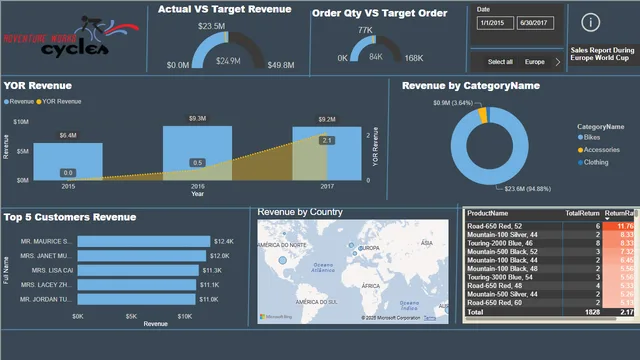Viewport: 640px width, 360px height.
Task: Click the Adventure Works Cycles logo
Action: [71, 37]
